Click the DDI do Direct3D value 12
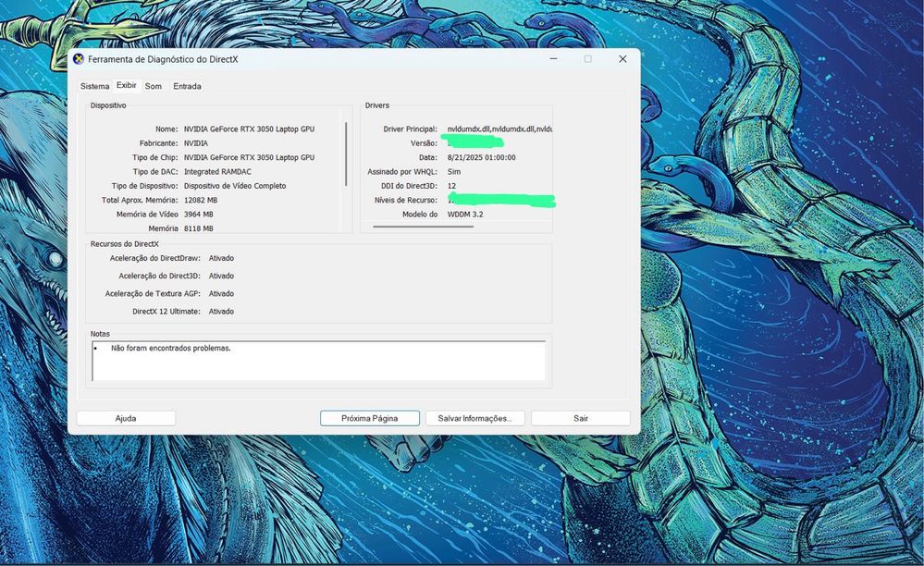This screenshot has height=566, width=924. tap(451, 186)
